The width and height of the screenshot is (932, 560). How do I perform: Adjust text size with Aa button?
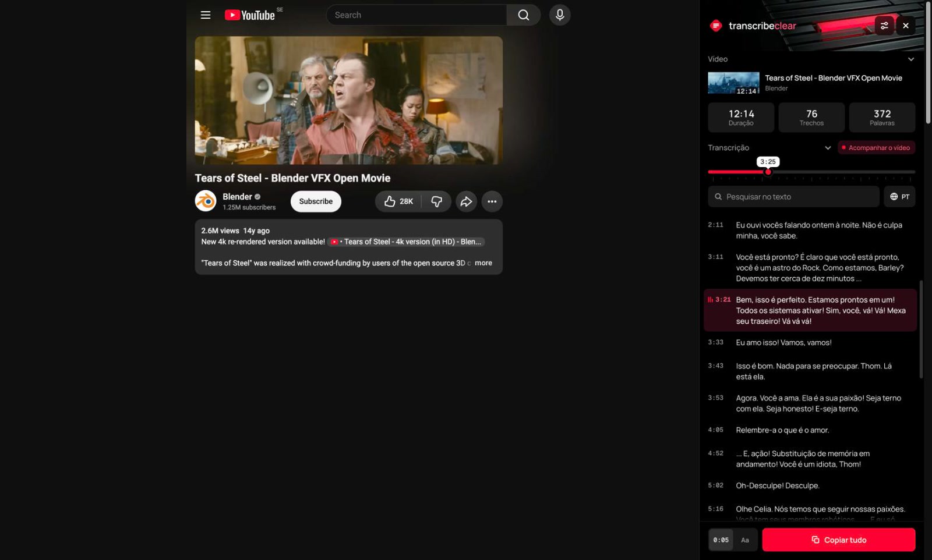(x=745, y=540)
